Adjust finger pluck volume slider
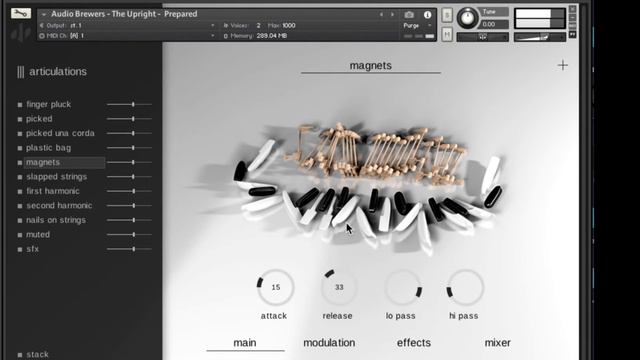This screenshot has height=360, width=640. tap(129, 104)
